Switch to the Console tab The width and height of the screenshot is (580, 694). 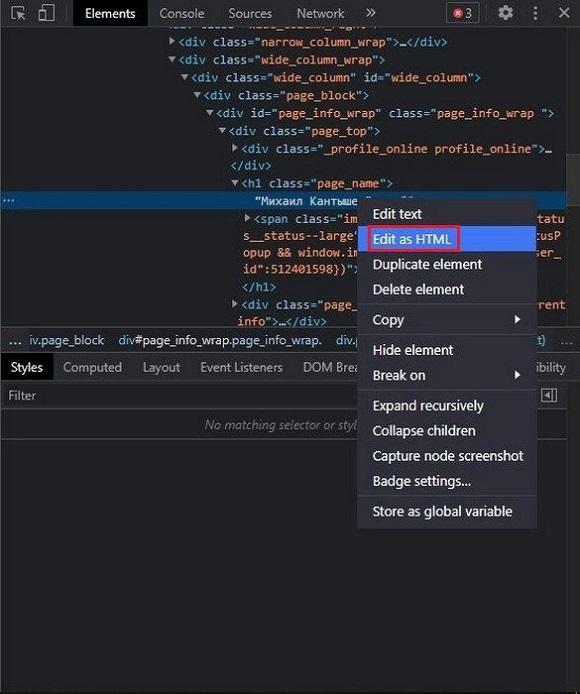(182, 14)
